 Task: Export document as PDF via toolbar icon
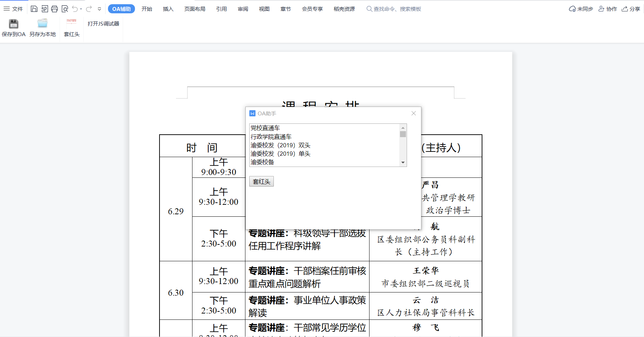44,9
